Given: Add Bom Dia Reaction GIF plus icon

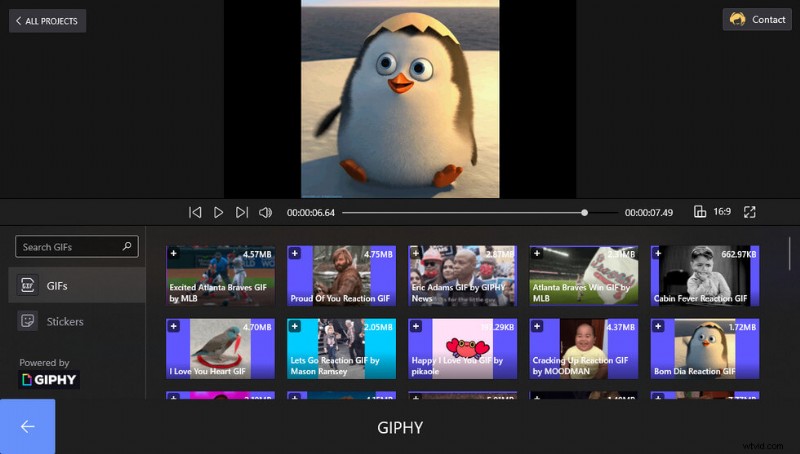Looking at the screenshot, I should click(x=658, y=326).
